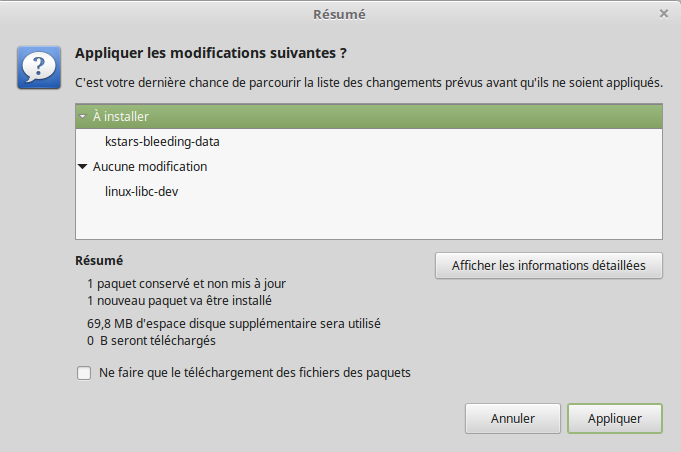Viewport: 681px width, 452px height.
Task: Click the "1 nouveau paquet va être installé" line
Action: (178, 299)
